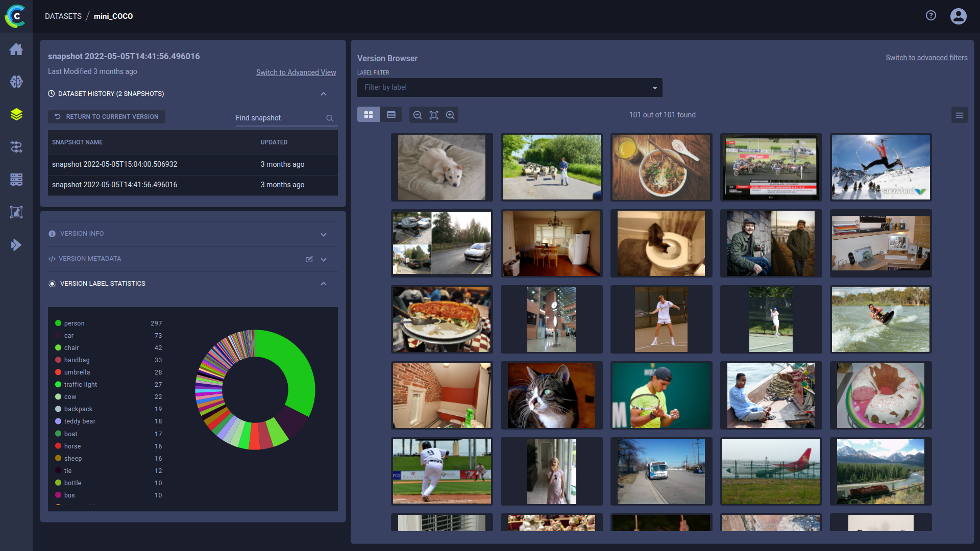980x551 pixels.
Task: Toggle the person label in statistics legend
Action: (75, 323)
